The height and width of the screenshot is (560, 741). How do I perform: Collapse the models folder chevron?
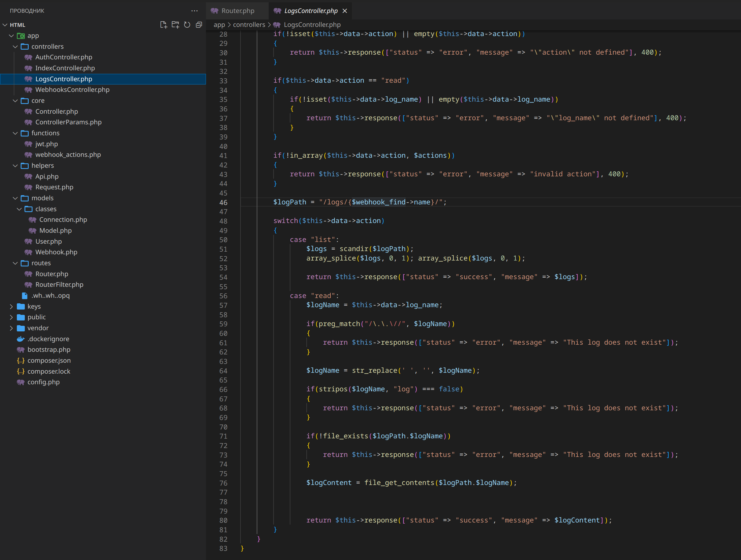pyautogui.click(x=15, y=198)
